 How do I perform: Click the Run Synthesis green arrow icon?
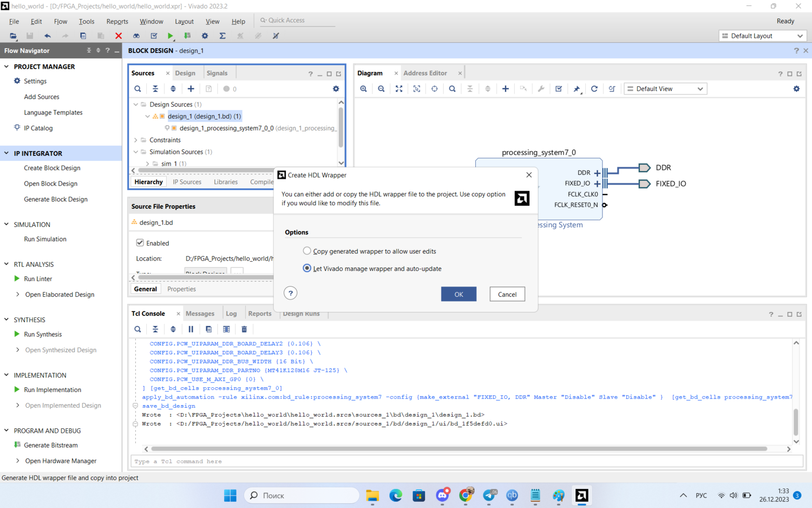pyautogui.click(x=17, y=334)
